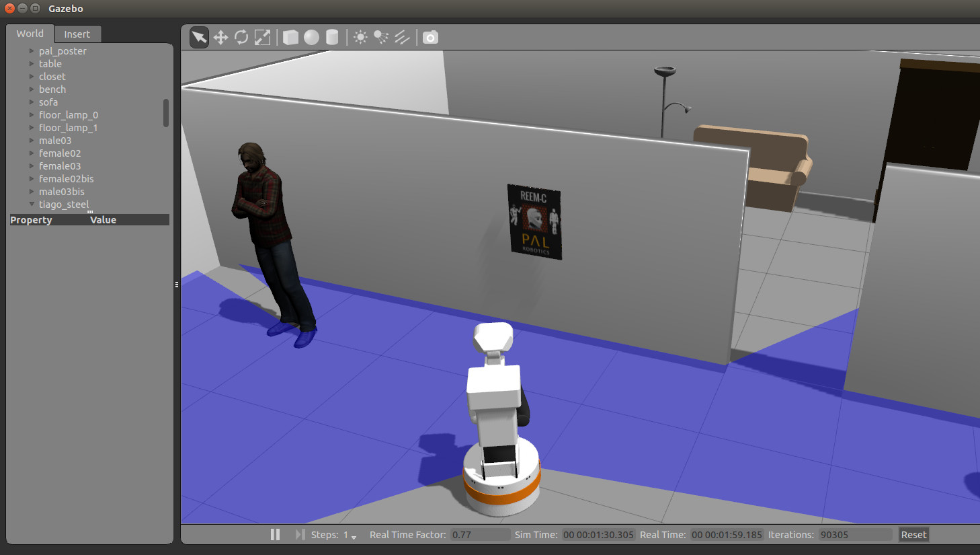Select the arrow selection mode tool
Image resolution: width=980 pixels, height=555 pixels.
[199, 37]
